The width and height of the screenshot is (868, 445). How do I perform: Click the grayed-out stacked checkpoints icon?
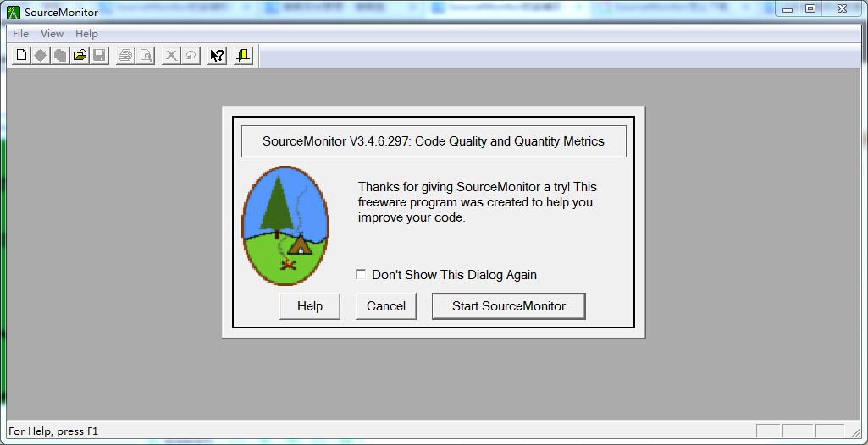[x=60, y=55]
